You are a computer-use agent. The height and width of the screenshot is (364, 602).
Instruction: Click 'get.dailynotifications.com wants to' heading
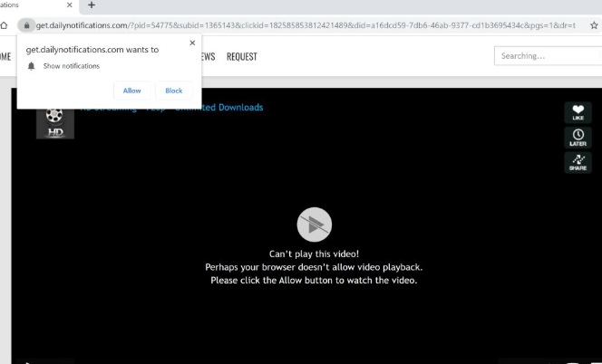click(x=92, y=50)
